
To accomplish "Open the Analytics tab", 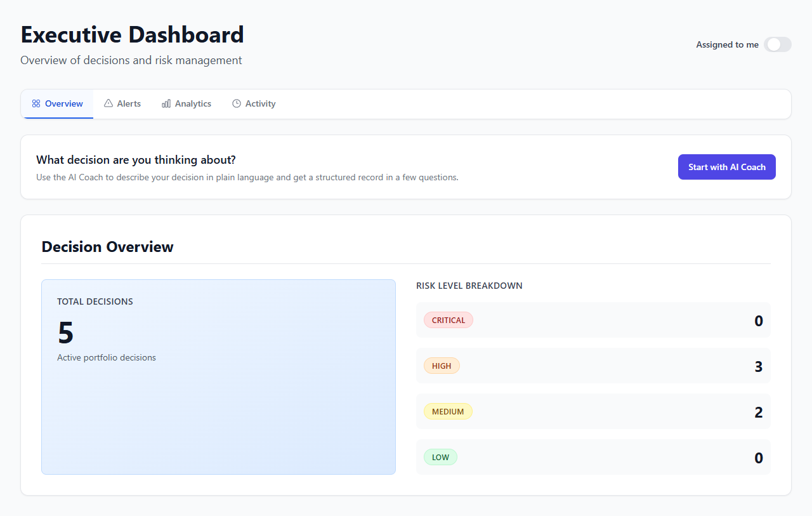I will (186, 103).
